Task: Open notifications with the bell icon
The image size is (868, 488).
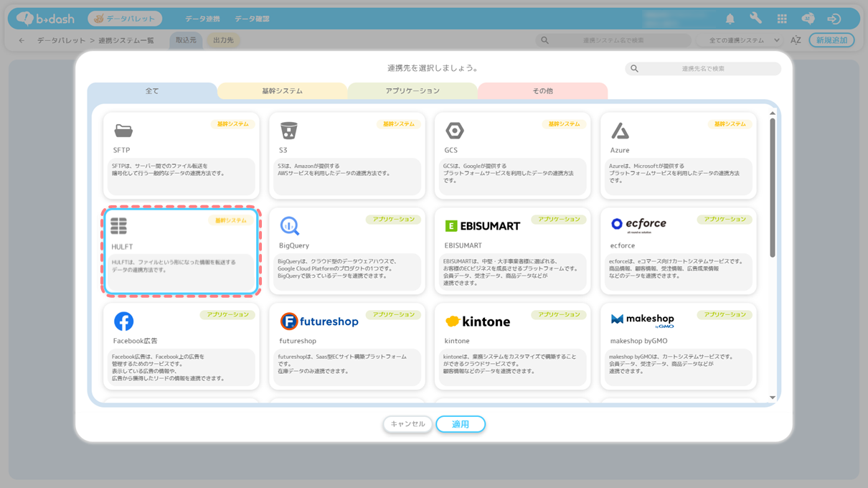Action: 730,19
